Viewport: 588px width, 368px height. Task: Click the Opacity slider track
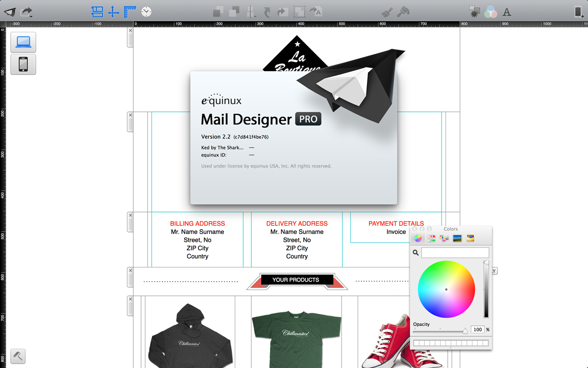click(x=440, y=332)
